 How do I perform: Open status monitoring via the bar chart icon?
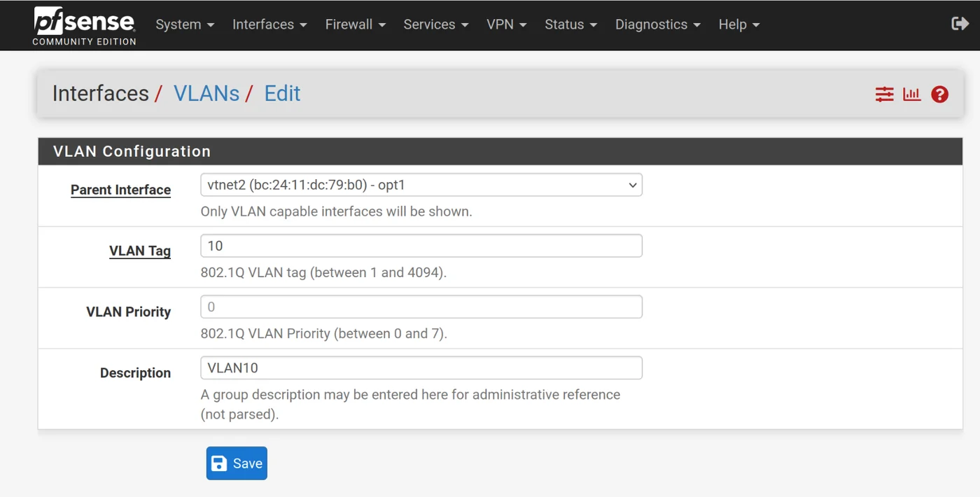tap(911, 94)
